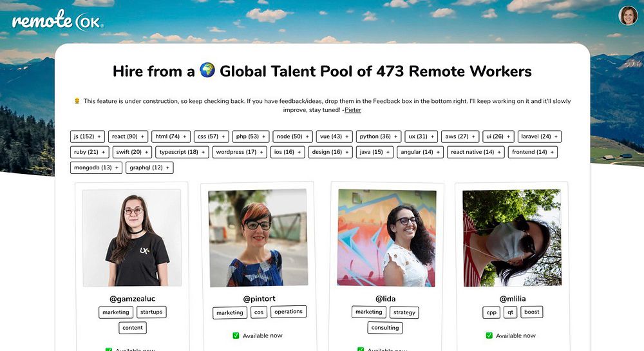The height and width of the screenshot is (351, 644).
Task: Visit the @pintort username link
Action: click(259, 299)
